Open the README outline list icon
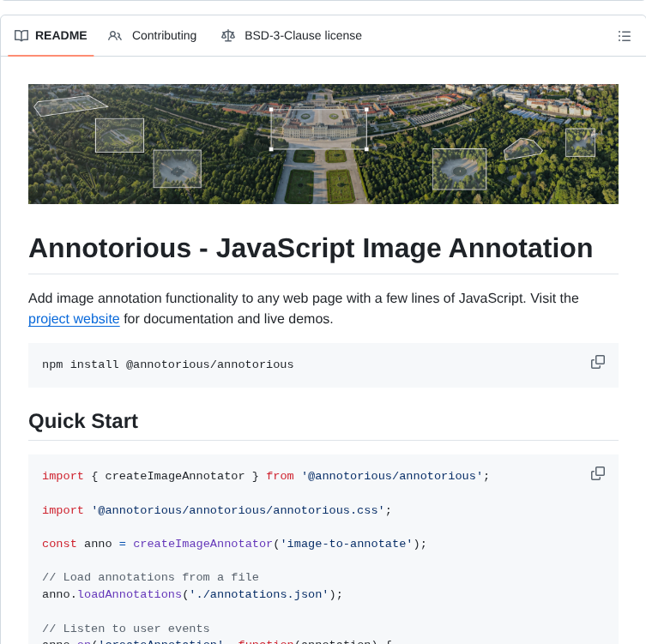Viewport: 646px width, 644px height. 624,36
